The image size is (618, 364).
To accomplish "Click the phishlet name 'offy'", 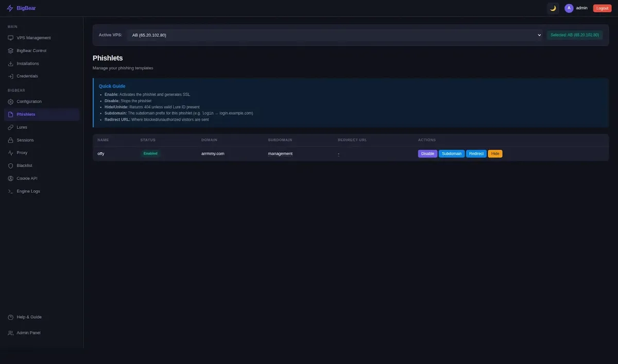I will (x=101, y=153).
